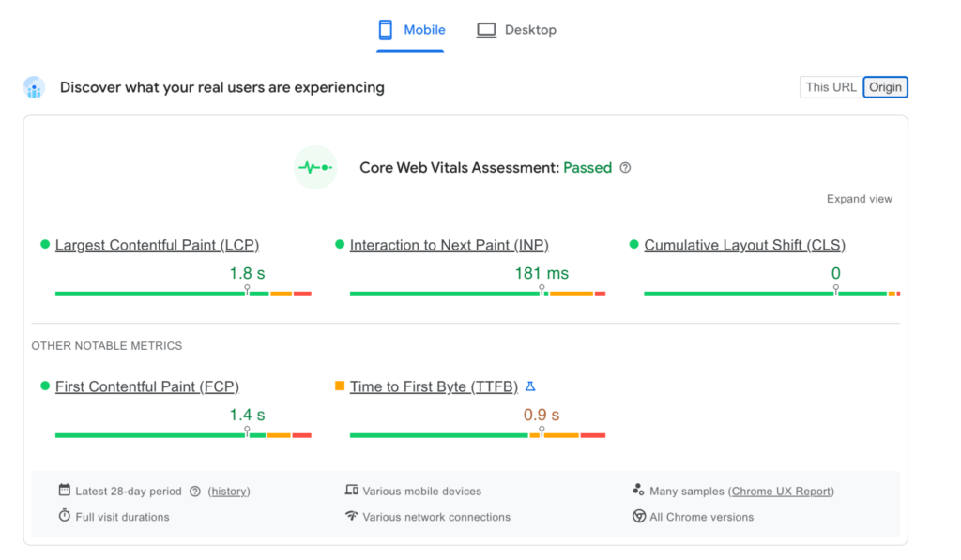This screenshot has width=961, height=560.
Task: Open the Chrome UX Report link
Action: [x=781, y=492]
